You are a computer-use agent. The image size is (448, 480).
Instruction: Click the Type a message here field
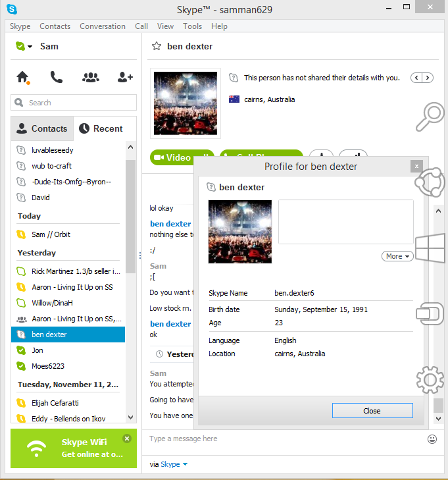tap(284, 439)
